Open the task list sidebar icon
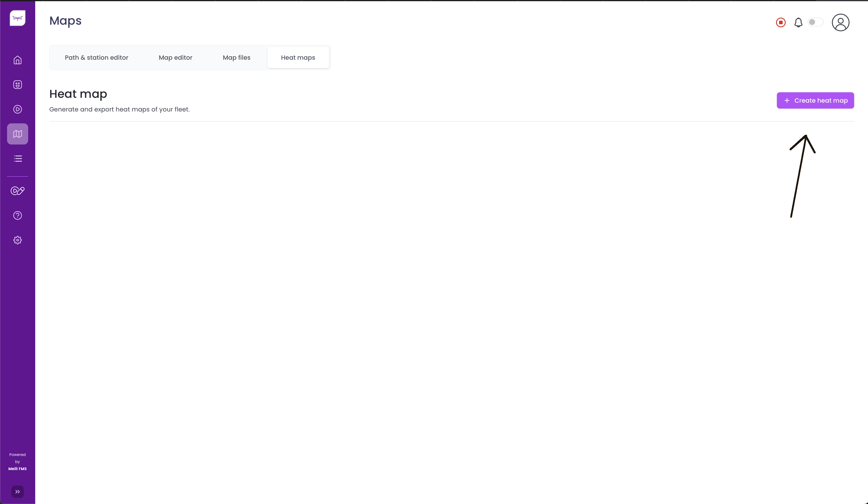 pos(18,159)
